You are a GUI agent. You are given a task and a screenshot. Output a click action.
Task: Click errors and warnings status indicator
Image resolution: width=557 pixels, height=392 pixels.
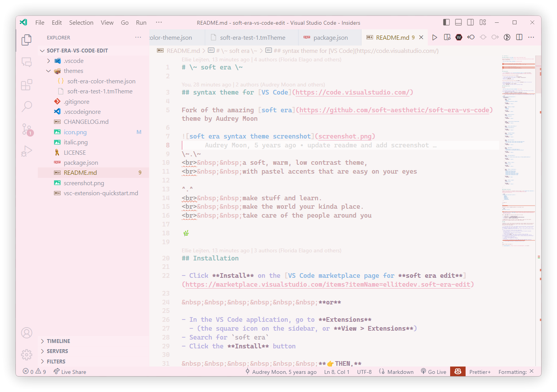click(34, 372)
